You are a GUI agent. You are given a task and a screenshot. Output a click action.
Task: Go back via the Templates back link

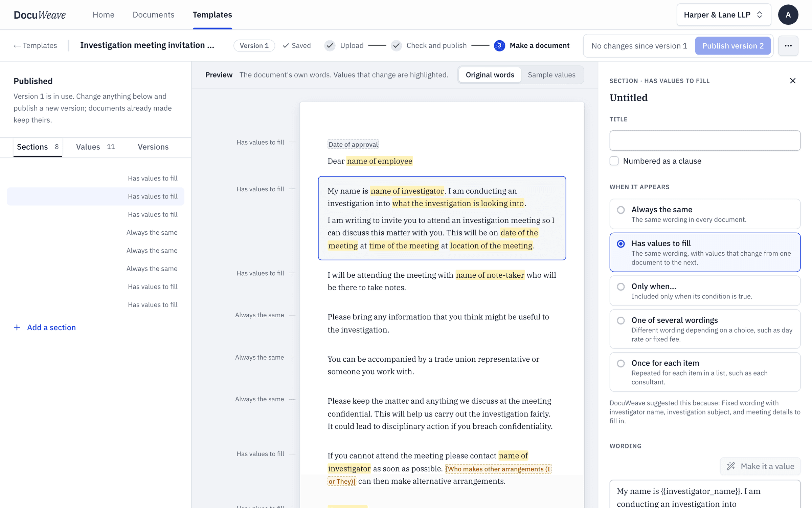click(35, 46)
